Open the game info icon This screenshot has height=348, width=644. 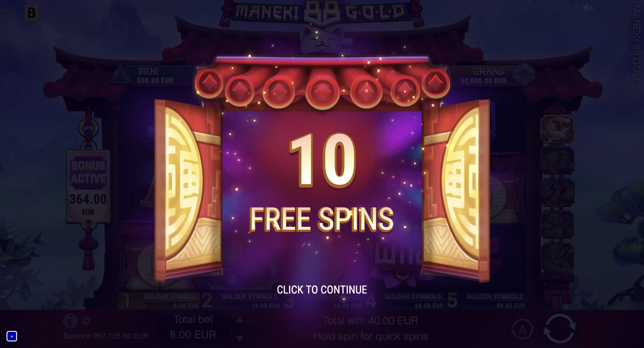(70, 320)
